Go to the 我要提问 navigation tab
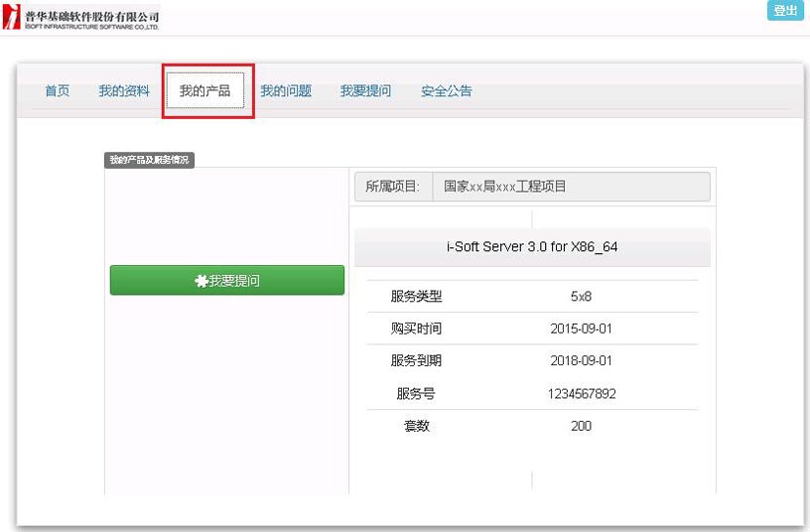The height and width of the screenshot is (532, 810). pos(365,91)
